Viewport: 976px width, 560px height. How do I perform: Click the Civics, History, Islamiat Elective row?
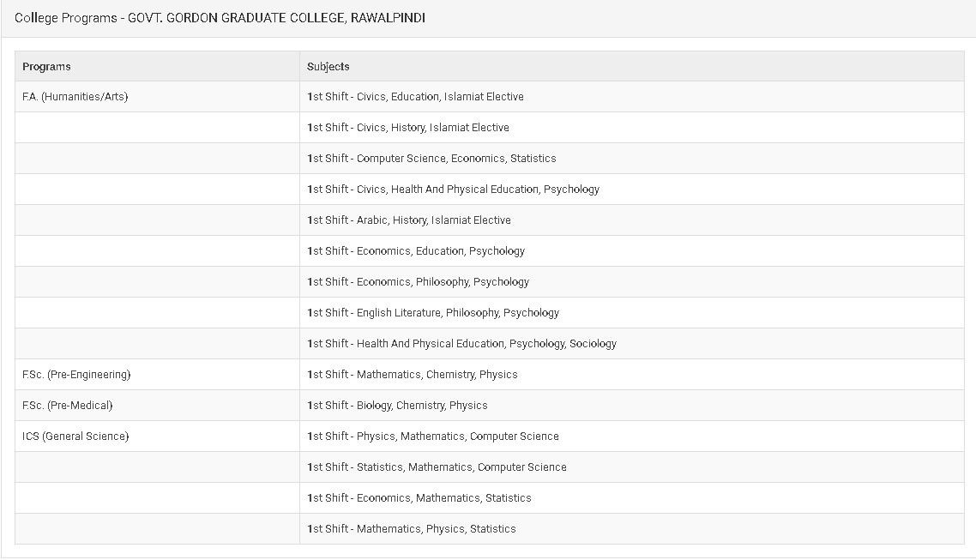[x=408, y=128]
